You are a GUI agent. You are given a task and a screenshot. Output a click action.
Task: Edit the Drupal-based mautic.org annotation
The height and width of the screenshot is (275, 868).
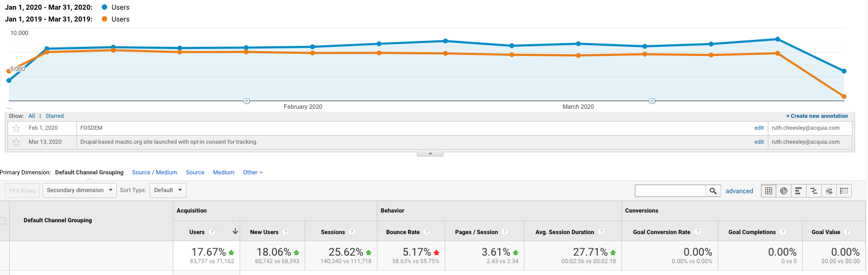click(759, 142)
